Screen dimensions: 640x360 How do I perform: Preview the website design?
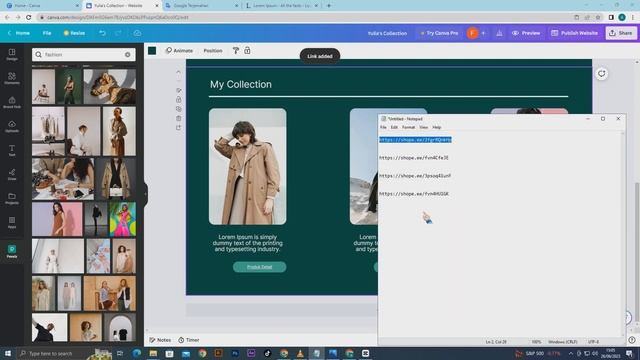526,33
